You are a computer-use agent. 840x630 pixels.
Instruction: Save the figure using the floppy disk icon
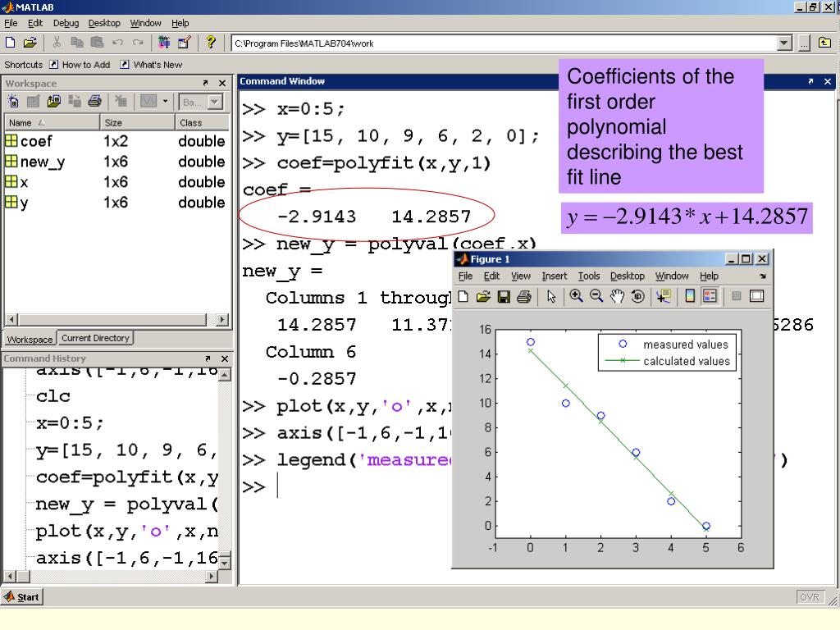point(504,296)
